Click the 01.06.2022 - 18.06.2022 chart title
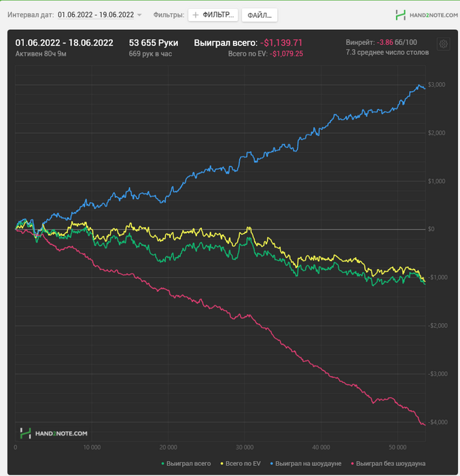The image size is (460, 476). coord(64,43)
